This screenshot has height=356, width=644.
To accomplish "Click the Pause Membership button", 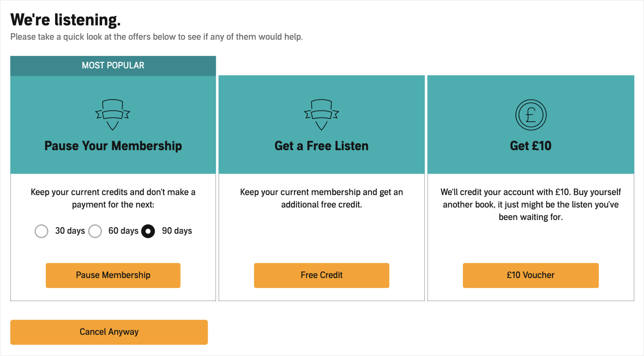I will coord(113,275).
